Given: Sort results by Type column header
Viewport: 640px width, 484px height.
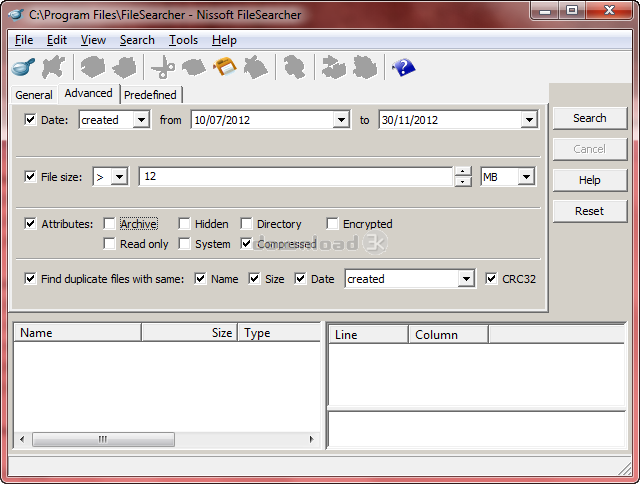Looking at the screenshot, I should [279, 333].
